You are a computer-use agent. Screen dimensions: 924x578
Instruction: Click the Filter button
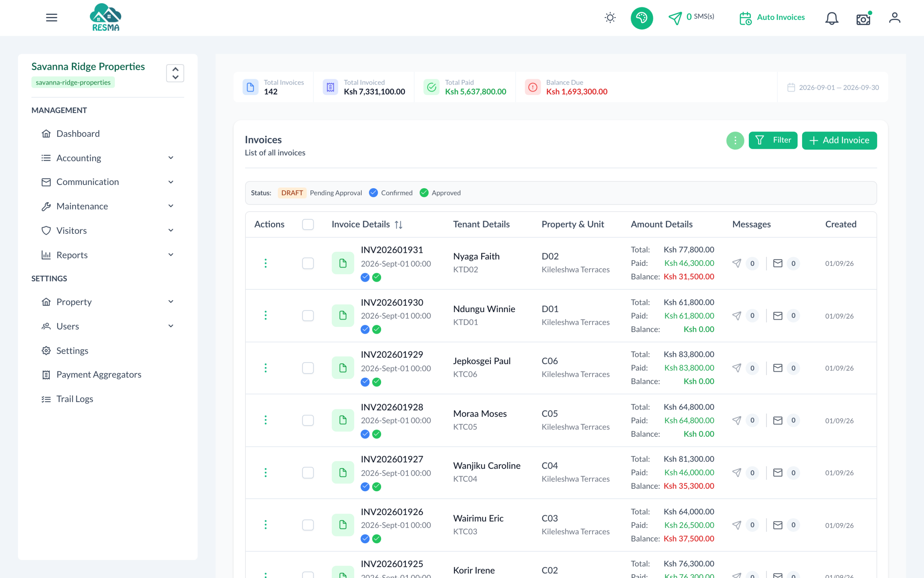(773, 140)
